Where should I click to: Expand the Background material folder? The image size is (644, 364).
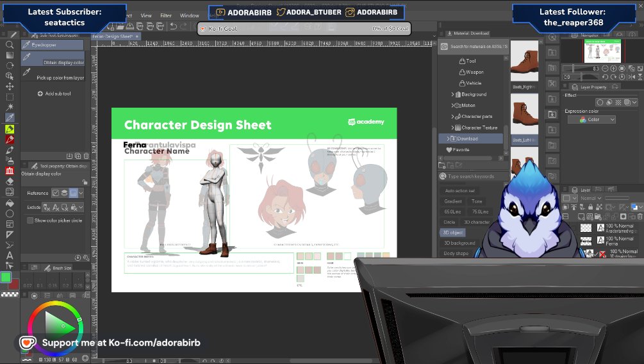pyautogui.click(x=452, y=94)
